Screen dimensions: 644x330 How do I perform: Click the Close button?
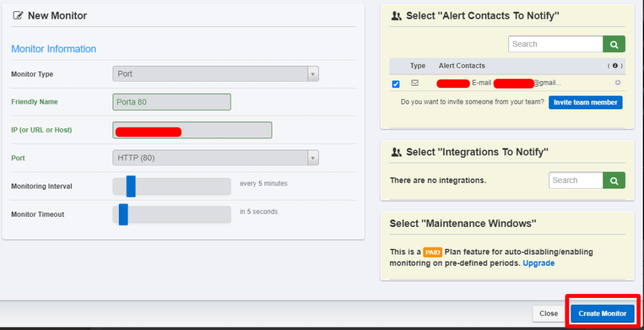coord(548,314)
